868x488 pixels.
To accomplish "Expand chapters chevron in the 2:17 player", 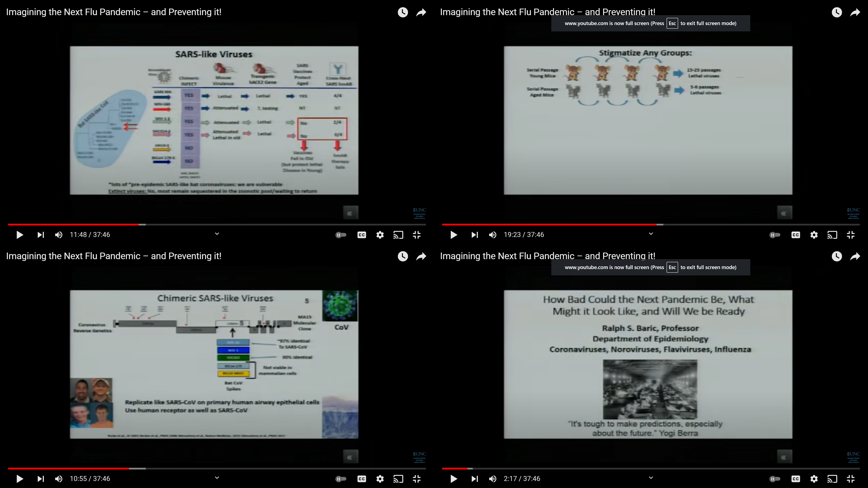I will coord(651,478).
